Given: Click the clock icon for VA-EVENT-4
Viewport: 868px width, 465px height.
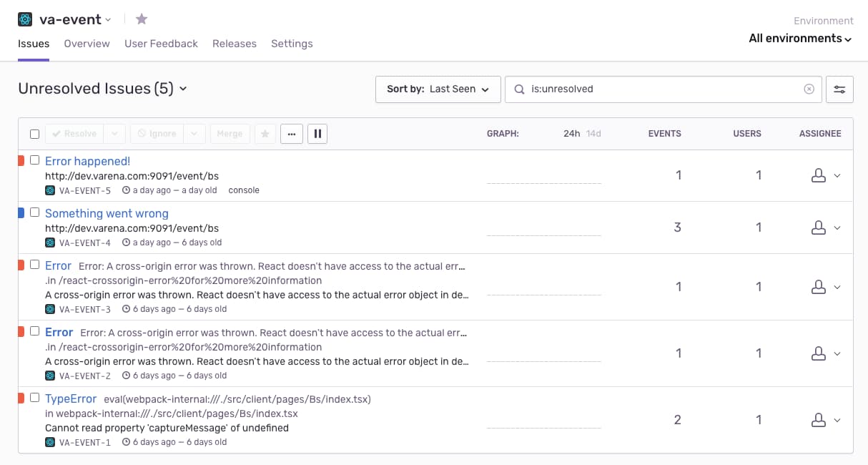Looking at the screenshot, I should (x=126, y=243).
